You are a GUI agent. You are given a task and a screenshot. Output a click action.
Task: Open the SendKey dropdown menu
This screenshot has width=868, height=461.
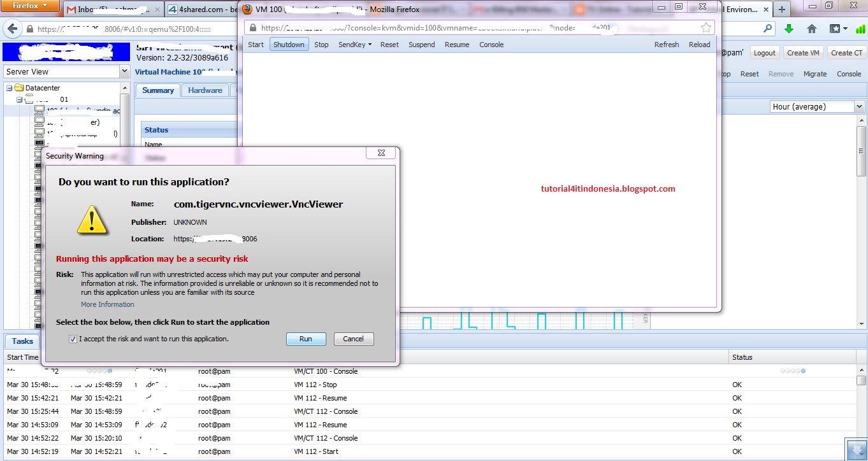pos(355,45)
